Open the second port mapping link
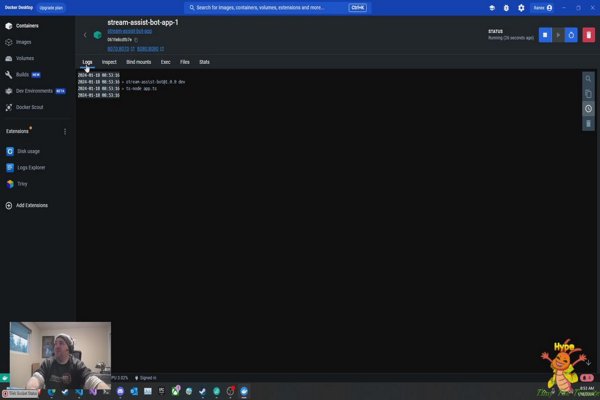The width and height of the screenshot is (600, 400). 150,49
